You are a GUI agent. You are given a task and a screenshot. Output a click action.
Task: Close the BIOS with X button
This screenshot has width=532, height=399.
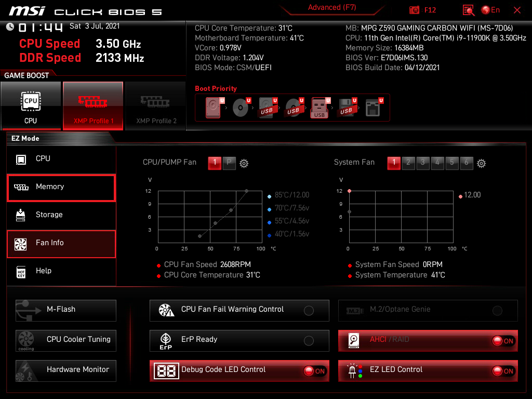pyautogui.click(x=517, y=10)
